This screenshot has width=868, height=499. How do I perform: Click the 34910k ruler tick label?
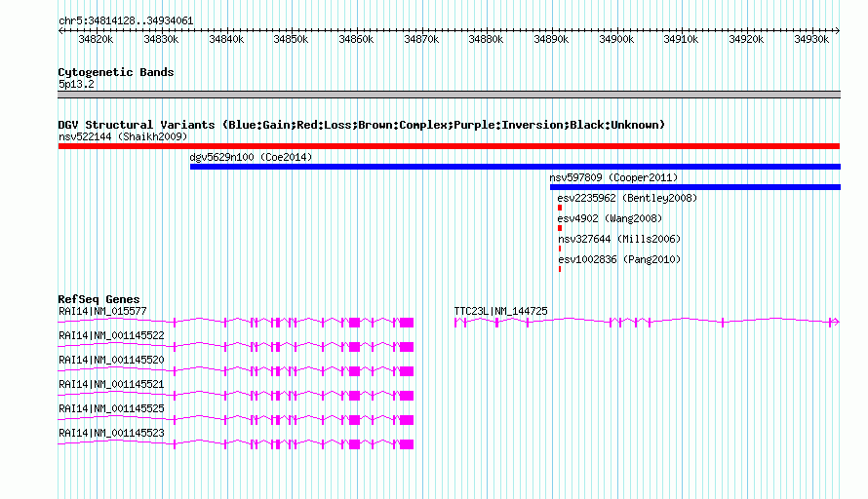tap(682, 39)
